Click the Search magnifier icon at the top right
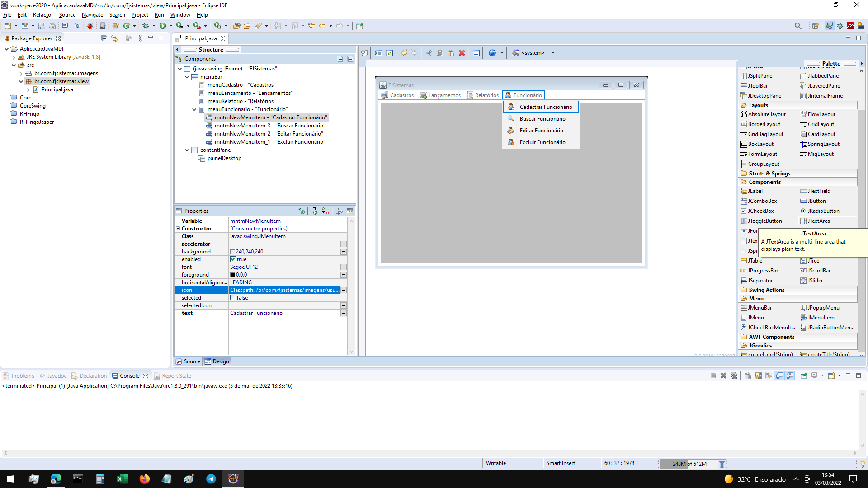 click(798, 26)
